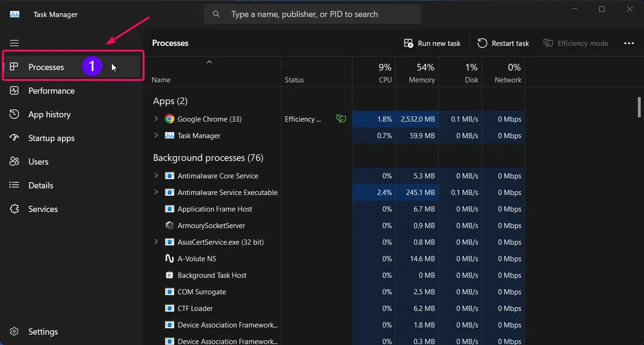The image size is (644, 345).
Task: Select the Details page
Action: pos(73,185)
